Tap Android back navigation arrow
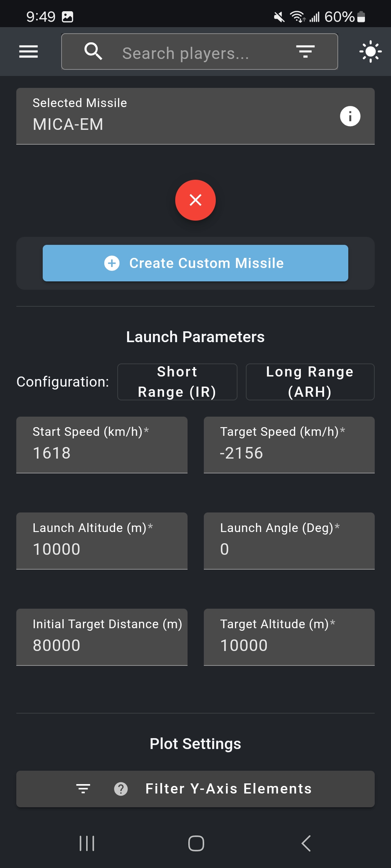Screen dimensions: 391x868 coord(306,843)
